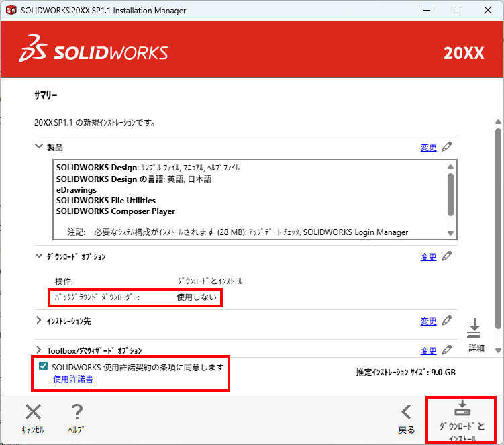Click the product list scrollbar down arrow

[x=450, y=233]
